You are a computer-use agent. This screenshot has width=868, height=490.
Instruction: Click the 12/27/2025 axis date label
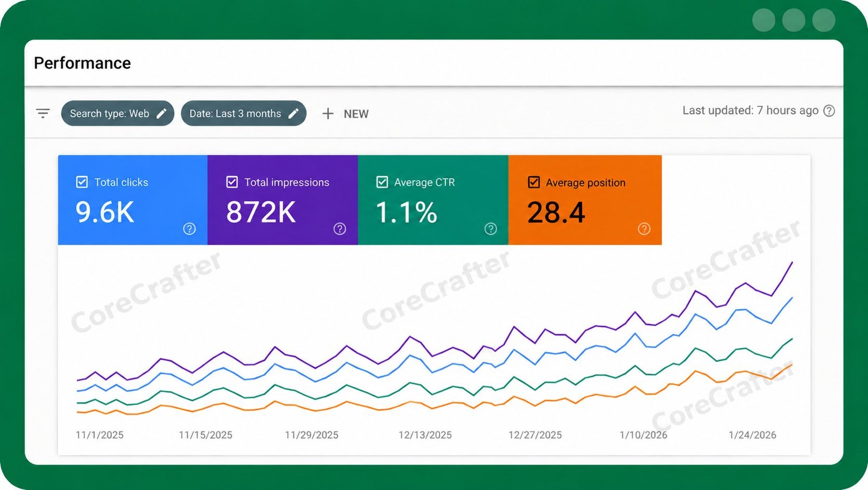(535, 435)
